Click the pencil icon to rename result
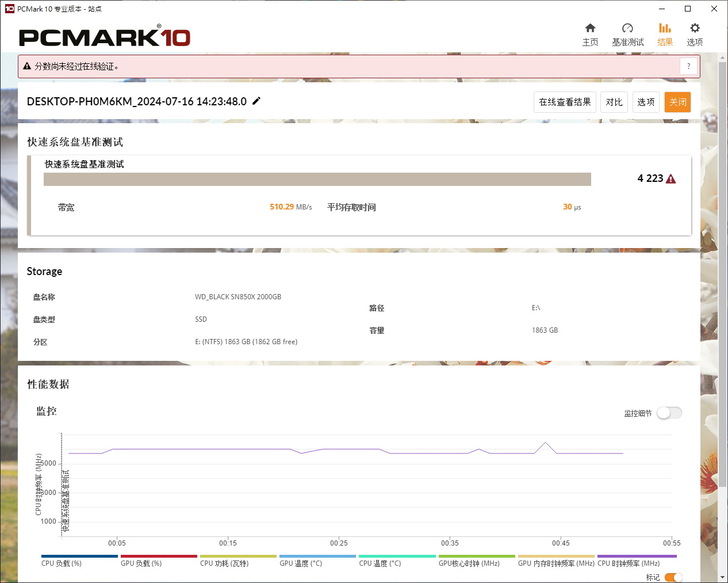The image size is (728, 583). (257, 101)
